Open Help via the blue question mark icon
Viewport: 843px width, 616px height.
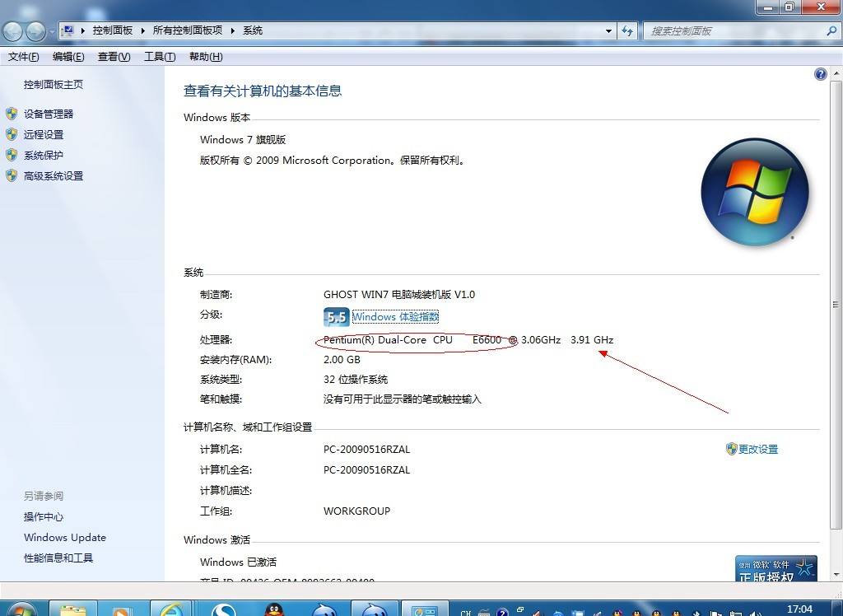coord(820,74)
